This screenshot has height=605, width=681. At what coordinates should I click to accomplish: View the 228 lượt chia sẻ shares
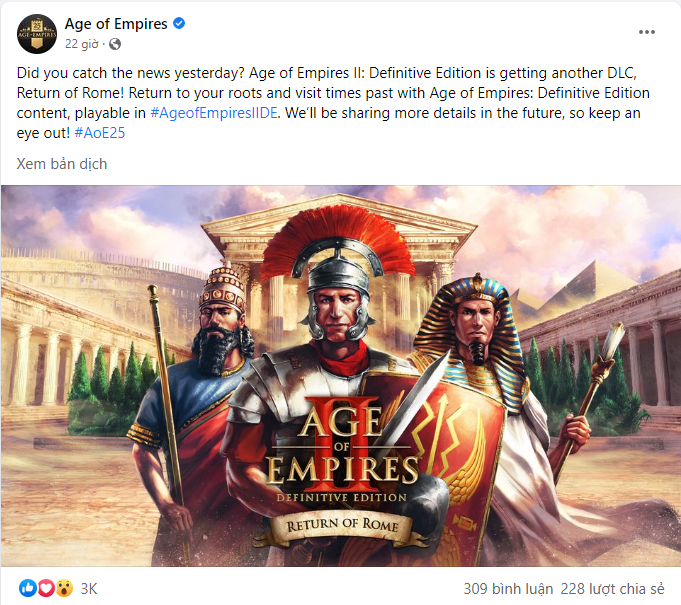click(612, 589)
